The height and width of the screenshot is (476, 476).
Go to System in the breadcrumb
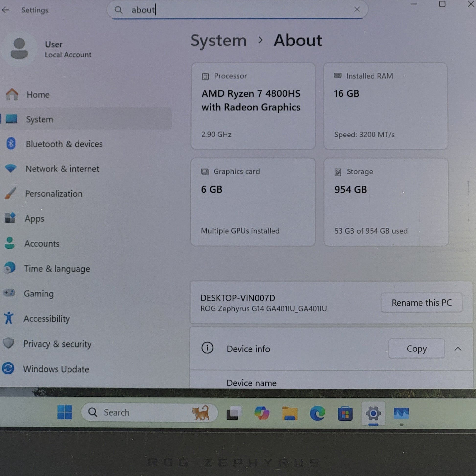pyautogui.click(x=218, y=40)
